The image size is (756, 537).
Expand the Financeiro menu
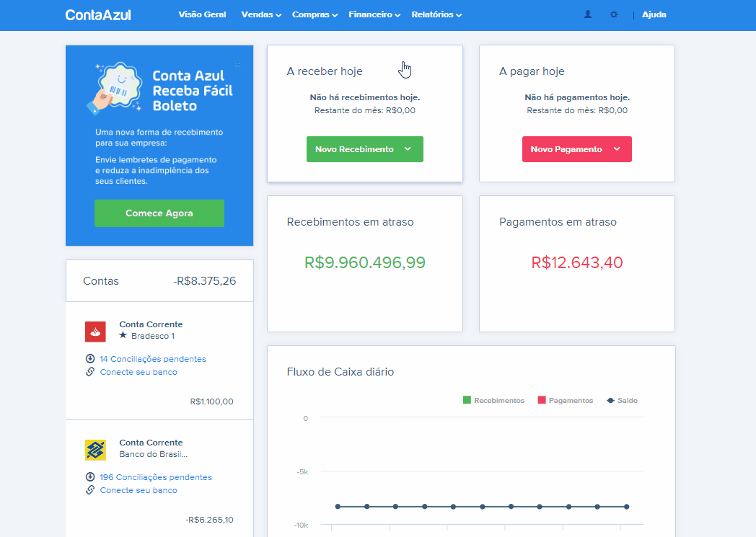(x=374, y=14)
